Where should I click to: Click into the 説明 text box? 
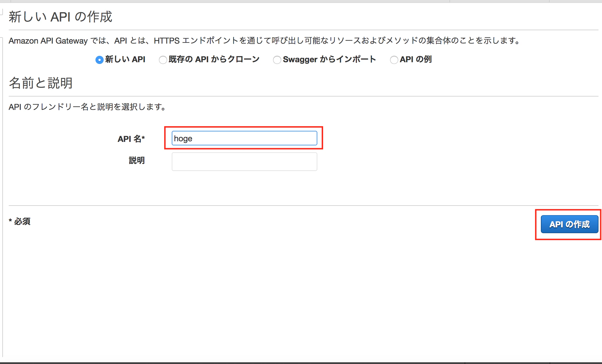(244, 162)
